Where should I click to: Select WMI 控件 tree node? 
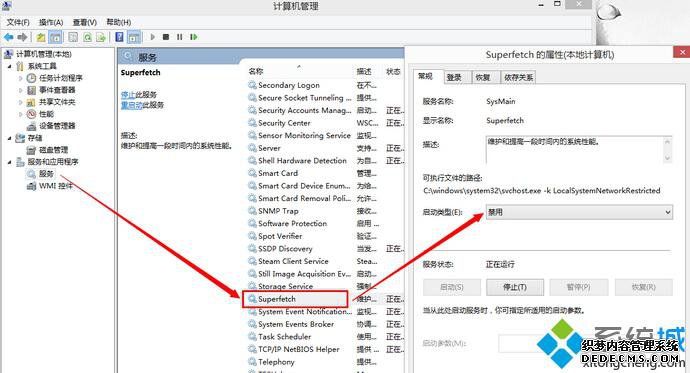(x=56, y=186)
